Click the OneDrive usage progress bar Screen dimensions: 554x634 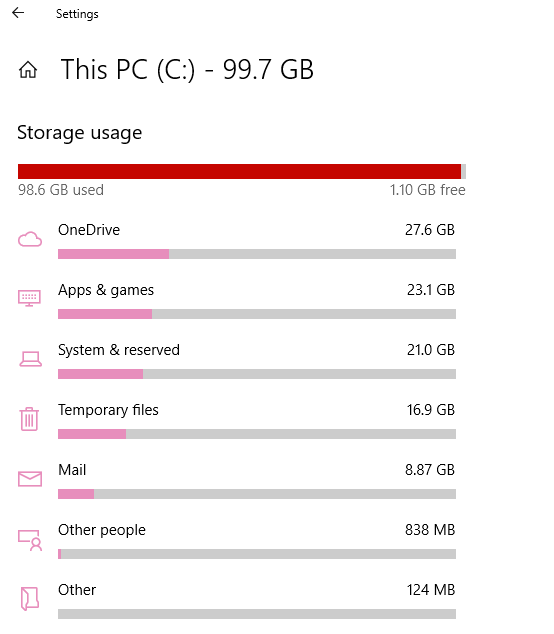click(257, 254)
